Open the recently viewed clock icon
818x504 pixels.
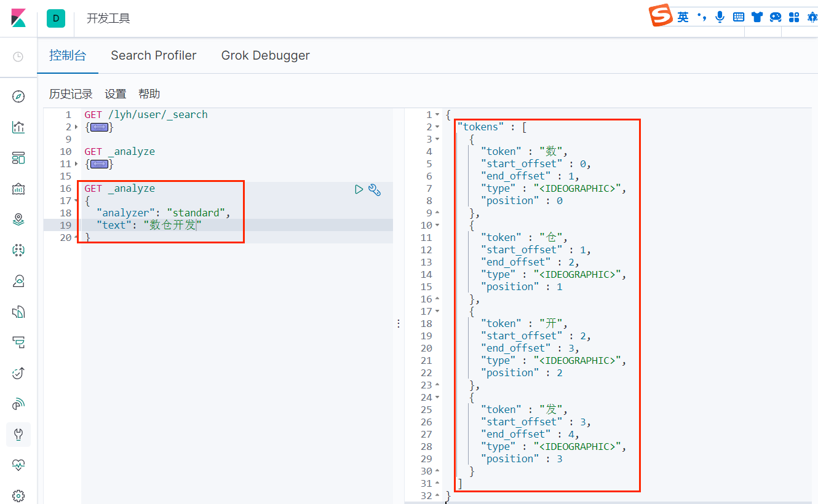tap(18, 57)
